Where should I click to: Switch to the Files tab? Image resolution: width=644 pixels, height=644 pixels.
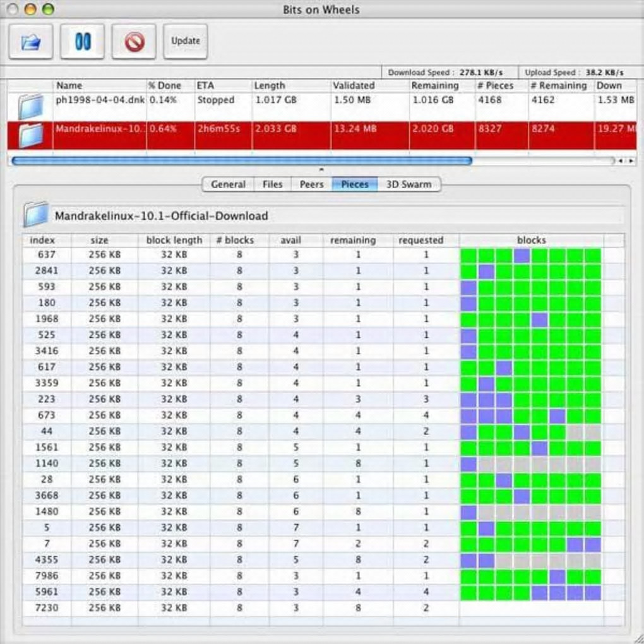273,184
